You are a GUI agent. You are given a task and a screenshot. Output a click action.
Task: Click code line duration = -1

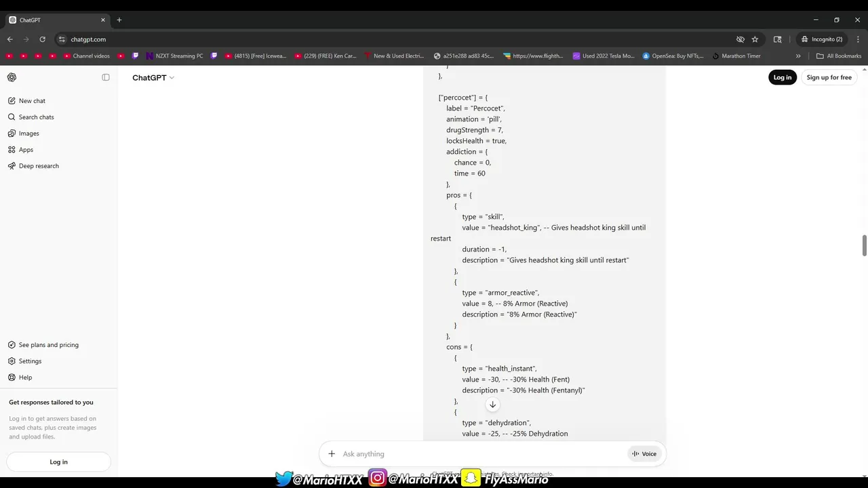484,249
